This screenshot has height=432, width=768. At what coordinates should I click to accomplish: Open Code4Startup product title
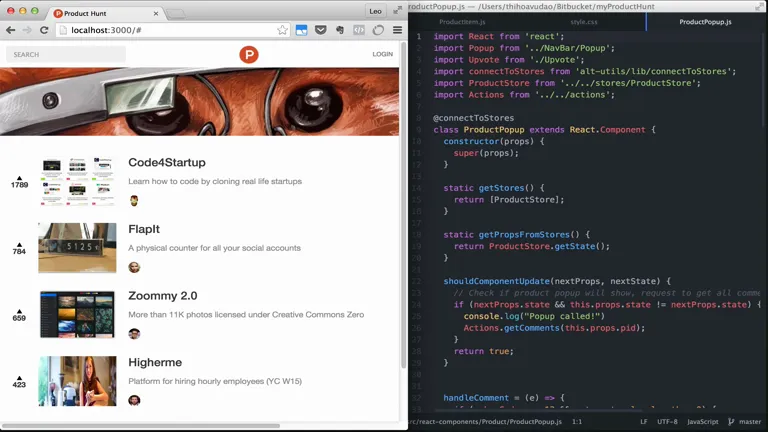click(x=167, y=163)
